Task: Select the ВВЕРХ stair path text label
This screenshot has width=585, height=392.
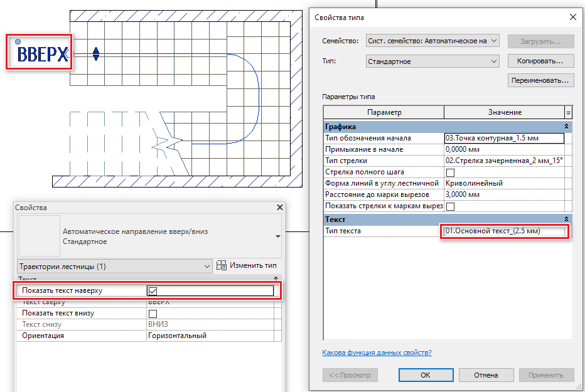Action: 43,55
